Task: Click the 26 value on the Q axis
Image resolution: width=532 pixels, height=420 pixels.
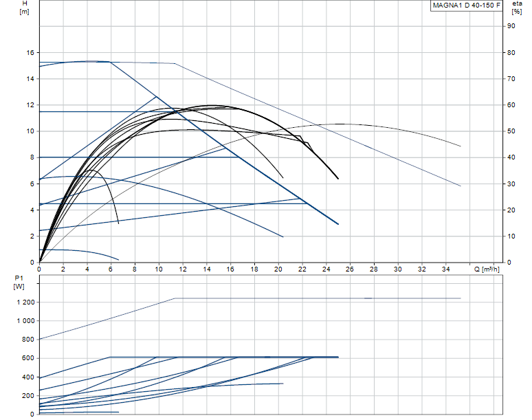Action: tap(350, 269)
